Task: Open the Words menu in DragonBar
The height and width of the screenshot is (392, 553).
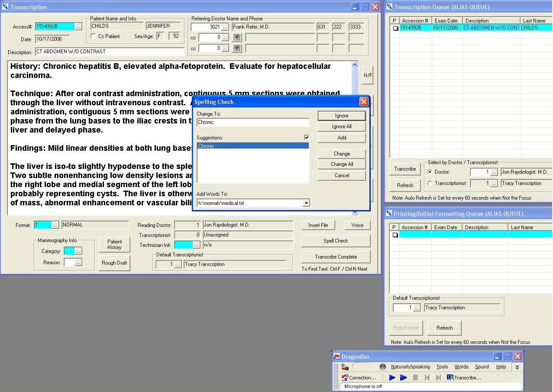Action: point(461,367)
